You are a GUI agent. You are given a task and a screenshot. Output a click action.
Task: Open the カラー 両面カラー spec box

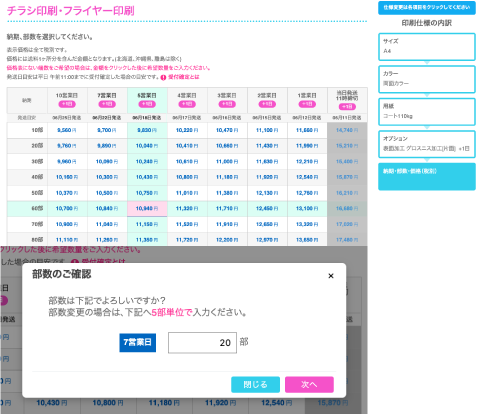tap(427, 79)
